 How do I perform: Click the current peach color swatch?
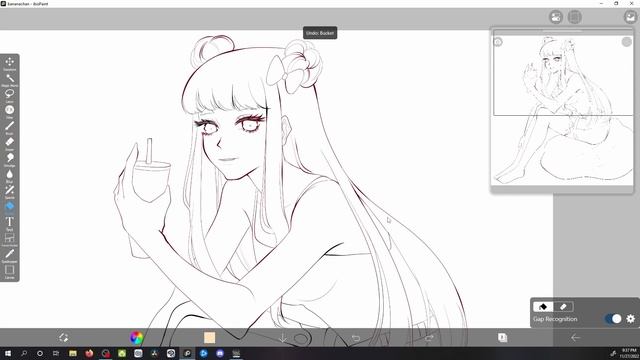pyautogui.click(x=209, y=338)
